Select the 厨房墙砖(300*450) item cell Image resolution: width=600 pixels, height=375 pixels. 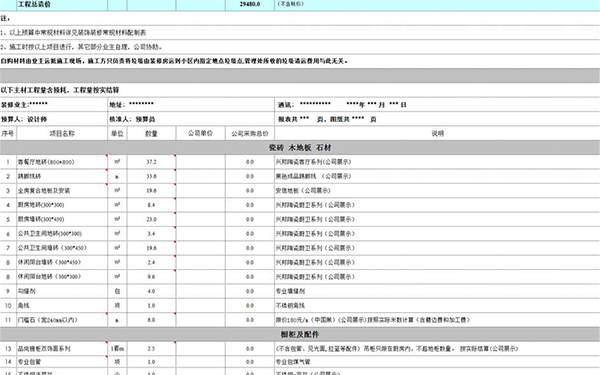62,219
